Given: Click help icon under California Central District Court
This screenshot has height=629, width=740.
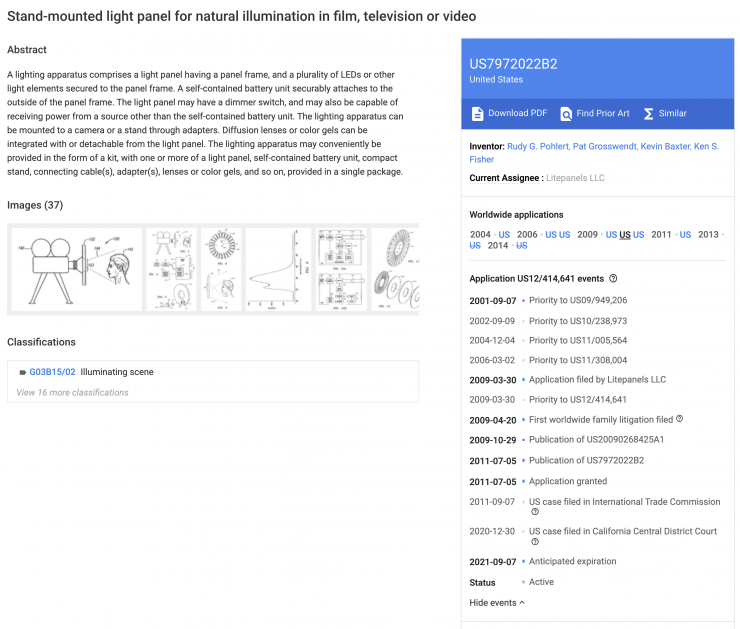Looking at the screenshot, I should (x=535, y=542).
